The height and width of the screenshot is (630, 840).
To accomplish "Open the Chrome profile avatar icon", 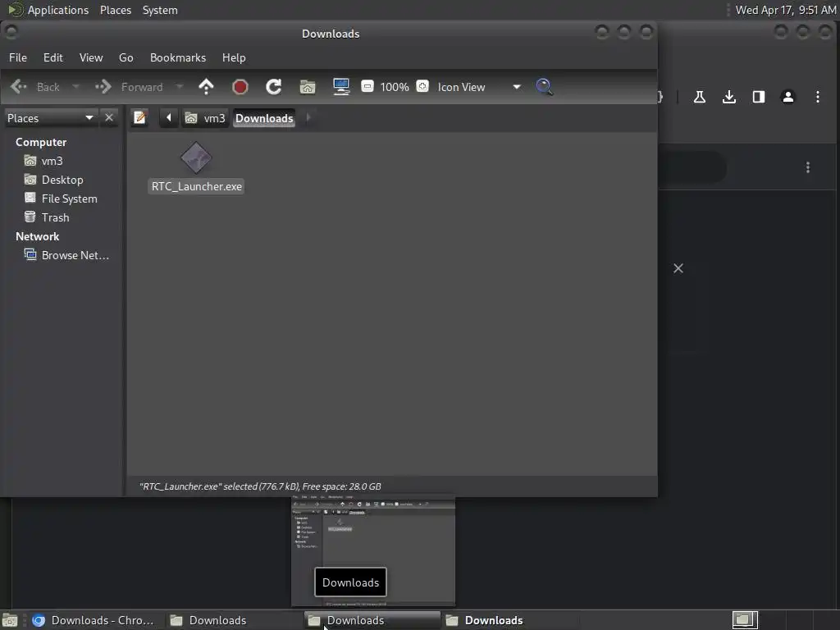I will click(x=788, y=97).
